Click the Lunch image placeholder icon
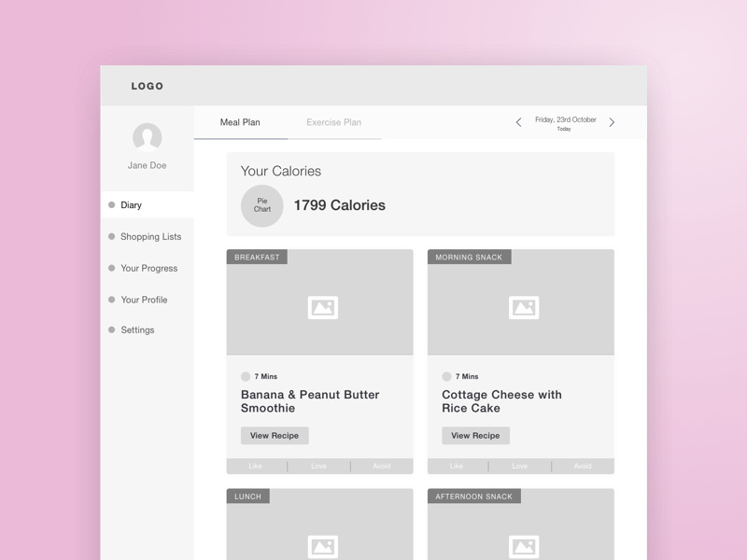This screenshot has height=560, width=747. (323, 547)
